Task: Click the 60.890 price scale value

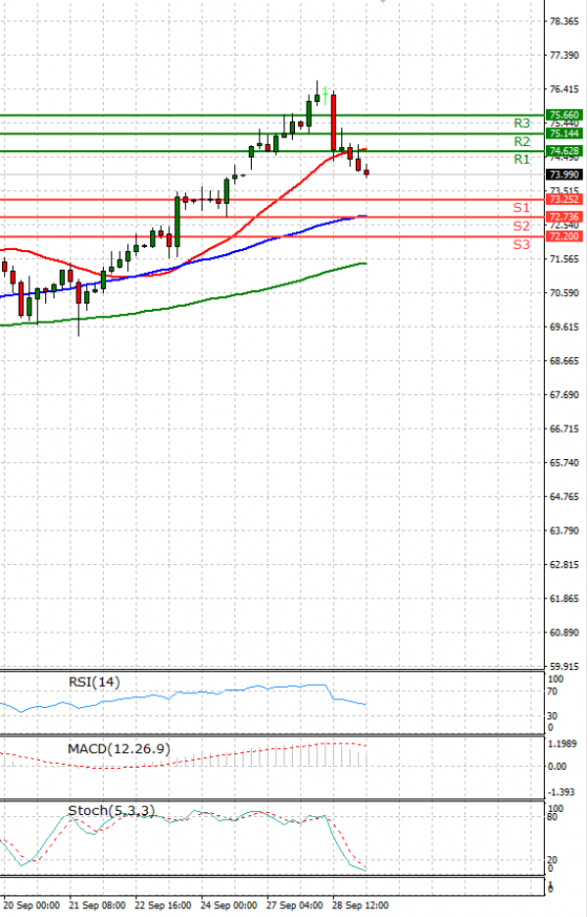Action: [x=564, y=633]
